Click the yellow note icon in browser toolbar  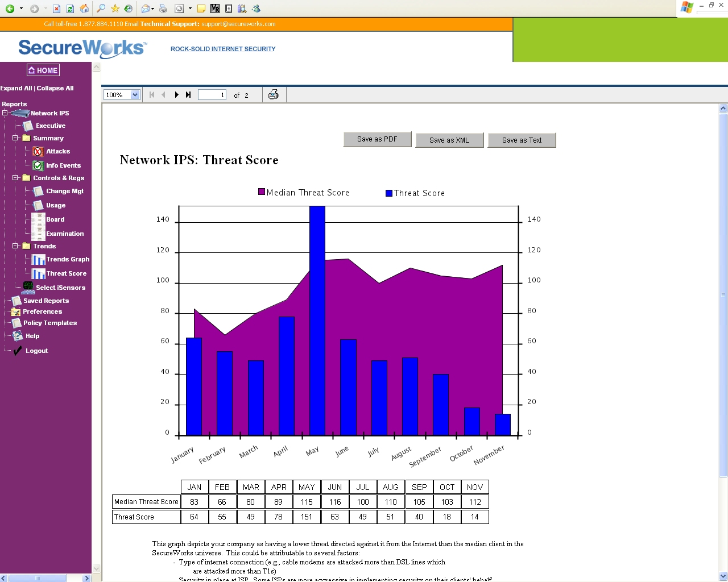click(x=201, y=9)
